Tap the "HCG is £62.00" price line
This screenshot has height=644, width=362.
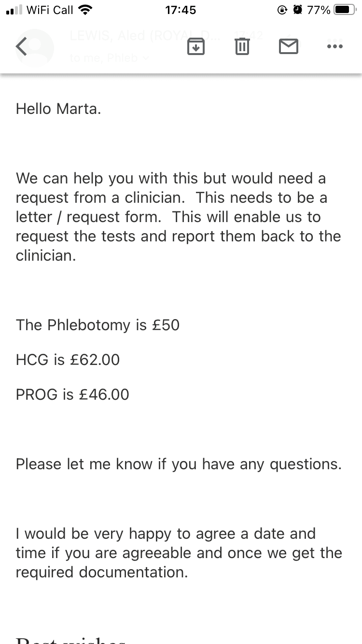coord(68,360)
